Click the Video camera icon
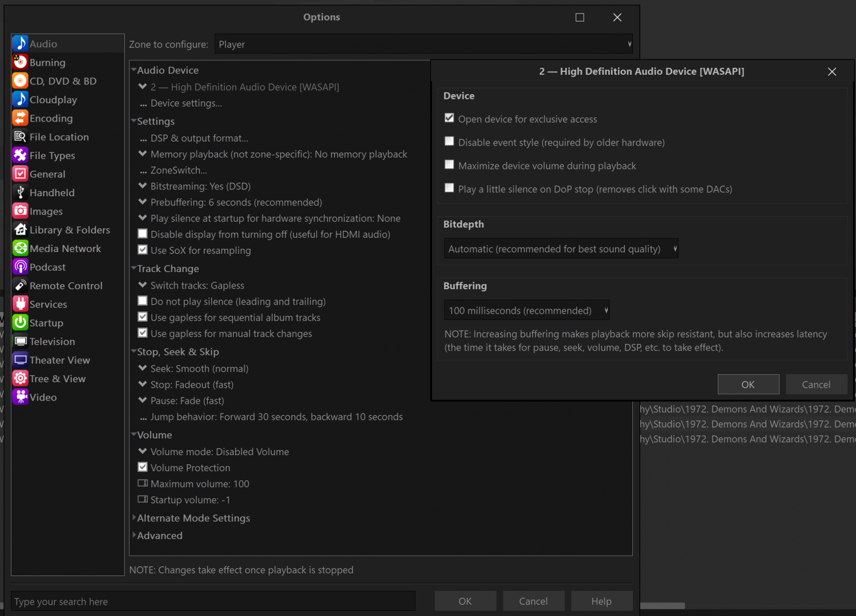856x616 pixels. pos(21,397)
